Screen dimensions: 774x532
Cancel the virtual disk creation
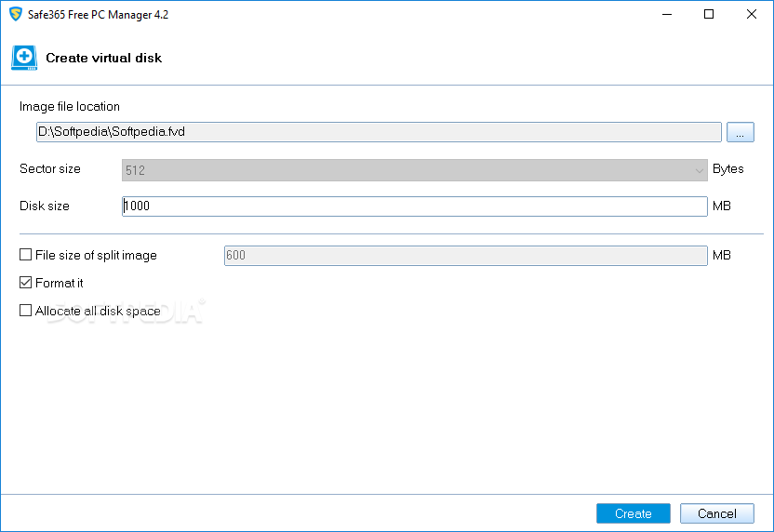pyautogui.click(x=716, y=513)
